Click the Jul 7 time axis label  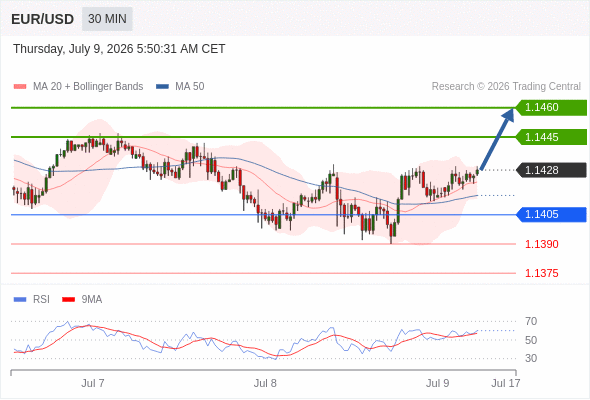pos(93,383)
